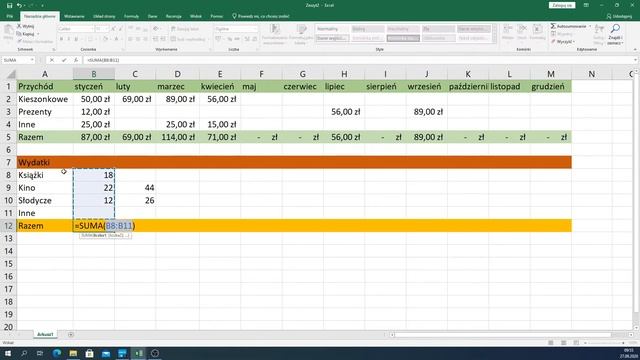Viewport: 640px width, 360px height.
Task: Open Znajdź i zaznacz magnifier tool
Action: (615, 33)
